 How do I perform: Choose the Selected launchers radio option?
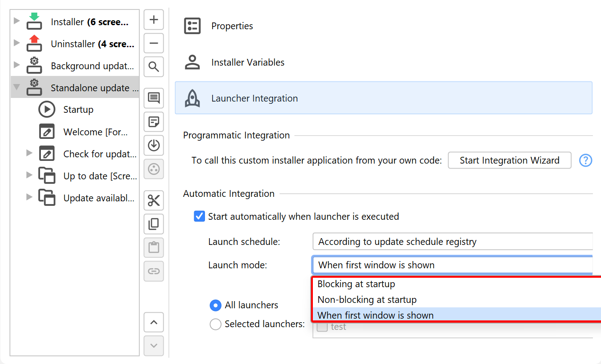[x=216, y=324]
